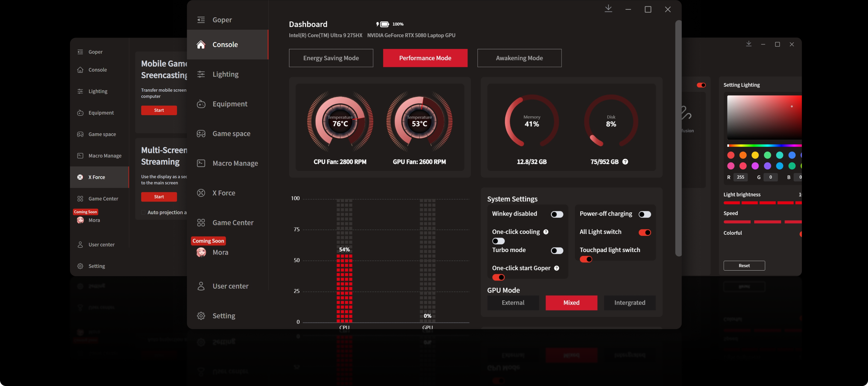Turn off All Light switch toggle

645,233
